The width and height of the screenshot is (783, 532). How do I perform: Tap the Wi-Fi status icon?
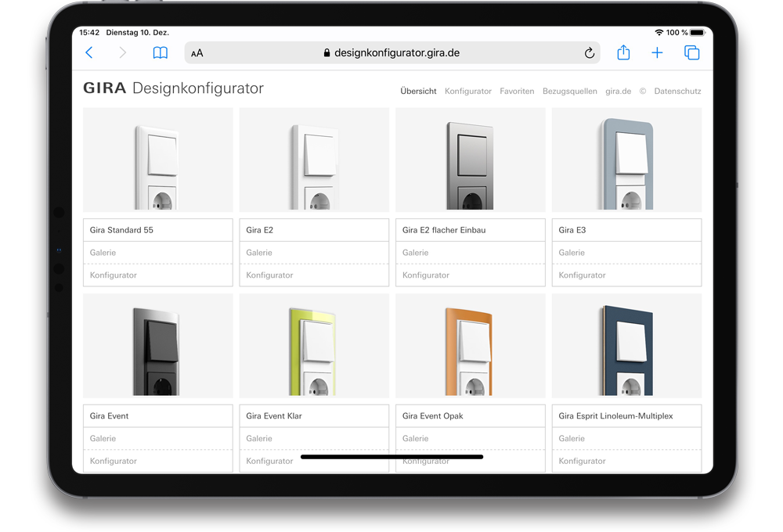[x=659, y=32]
